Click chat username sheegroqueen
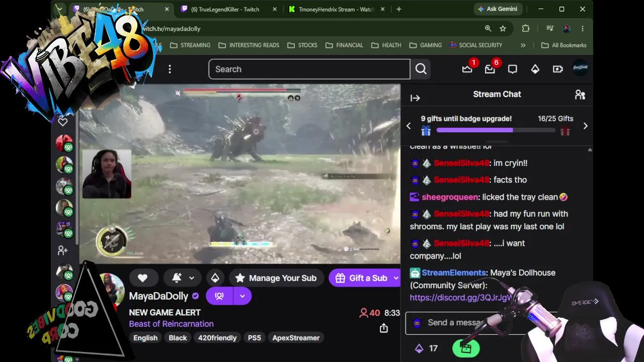 tap(451, 197)
